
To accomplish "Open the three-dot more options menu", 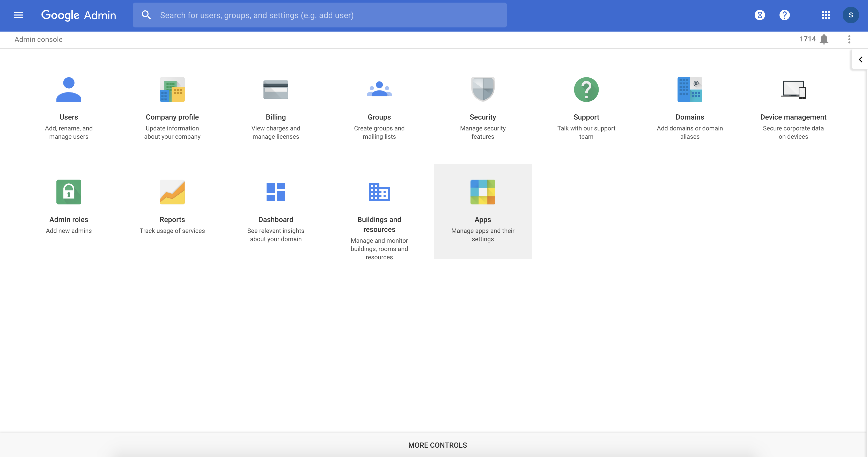I will click(x=849, y=39).
